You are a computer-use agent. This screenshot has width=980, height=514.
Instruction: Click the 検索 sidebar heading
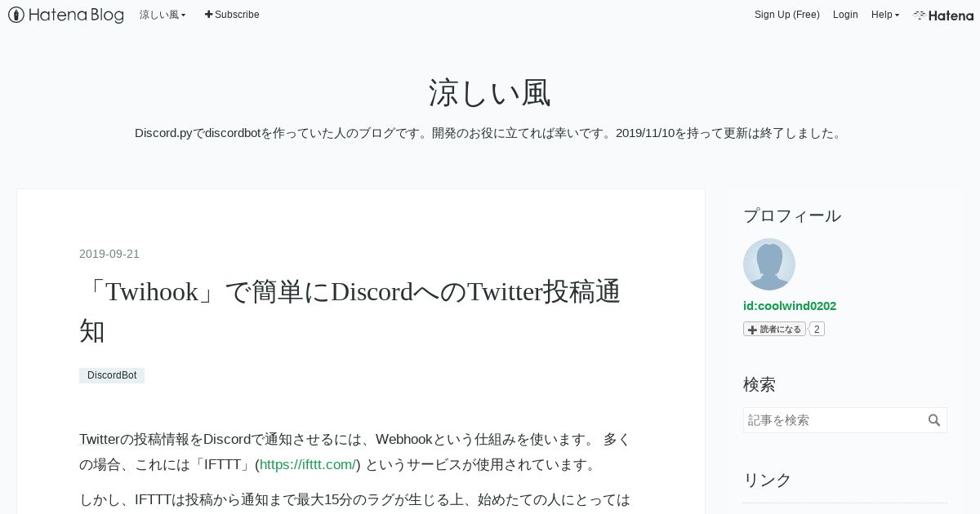coord(759,384)
